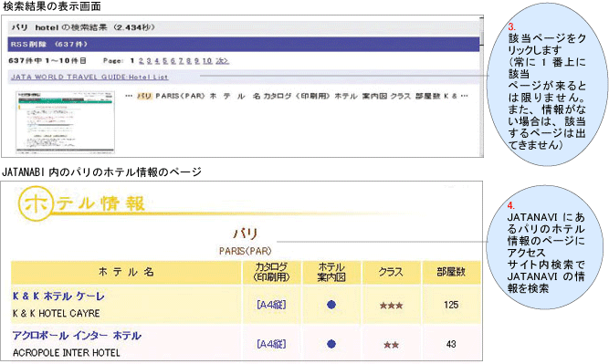Click the ホテル名 column header
The image size is (609, 364).
(126, 272)
